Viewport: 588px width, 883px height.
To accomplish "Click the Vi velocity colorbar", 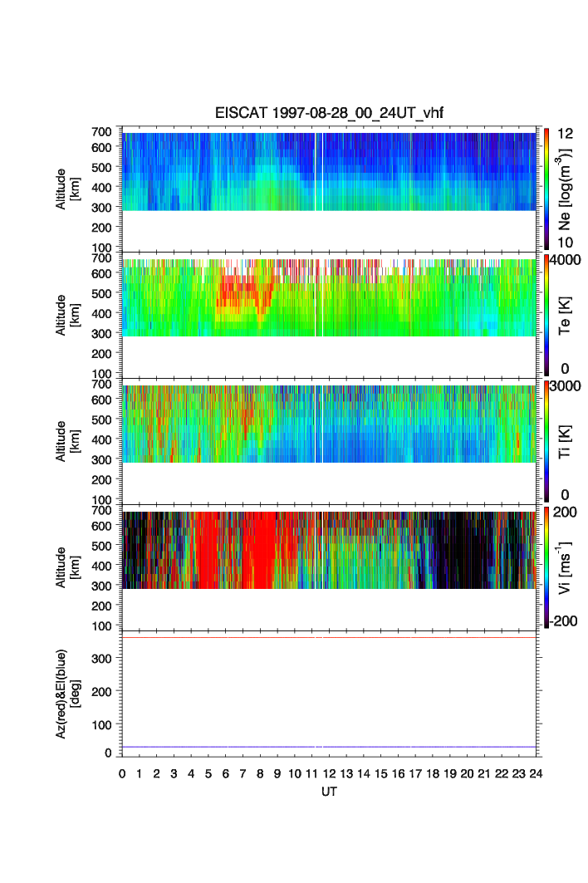I will coord(546,567).
